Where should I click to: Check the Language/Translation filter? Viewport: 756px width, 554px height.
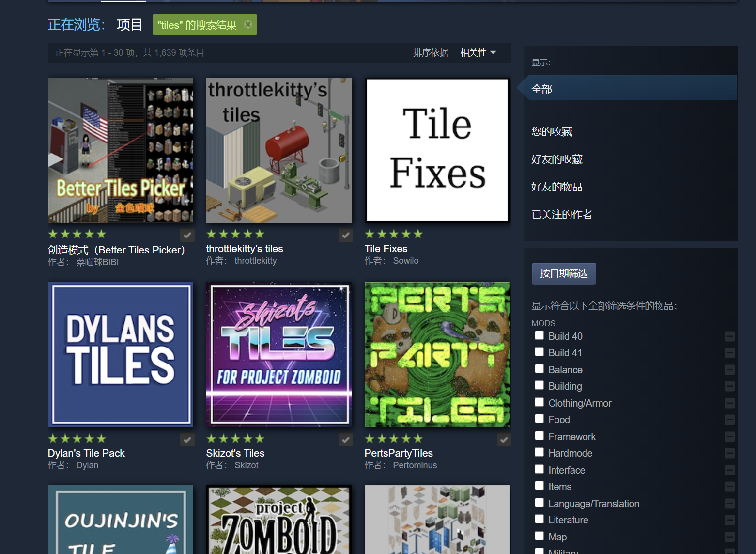click(x=539, y=503)
